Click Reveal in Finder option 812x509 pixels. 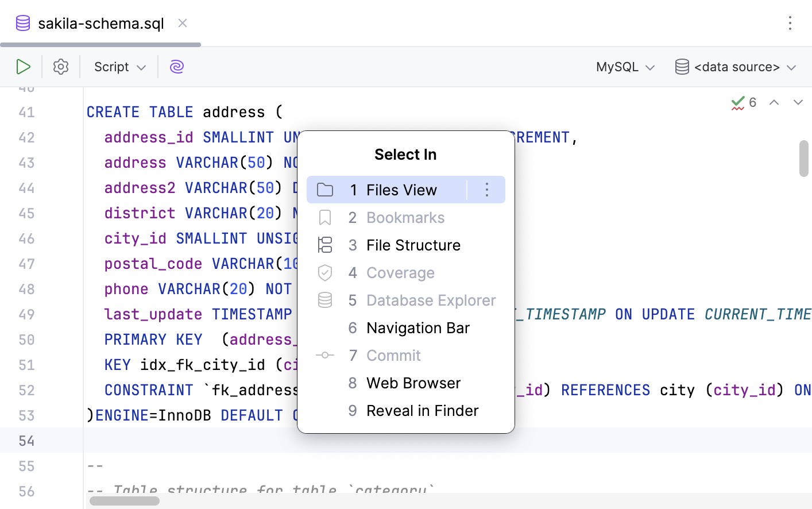coord(422,411)
